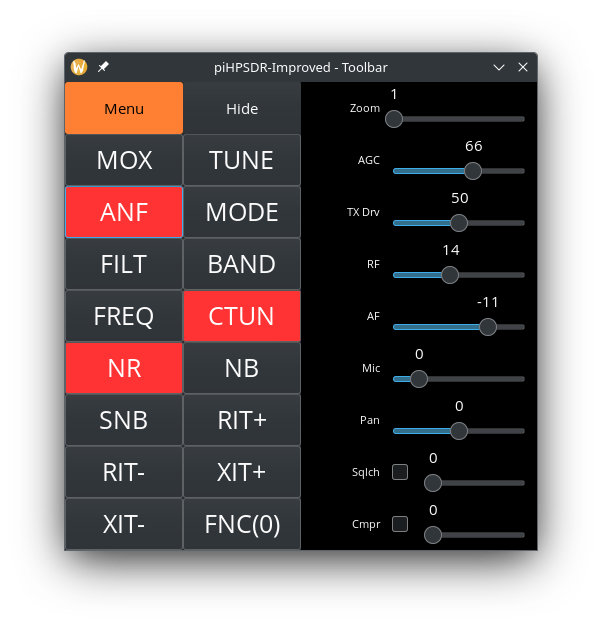Viewport: 602px width, 627px height.
Task: Disable NR noise reduction
Action: (x=124, y=368)
